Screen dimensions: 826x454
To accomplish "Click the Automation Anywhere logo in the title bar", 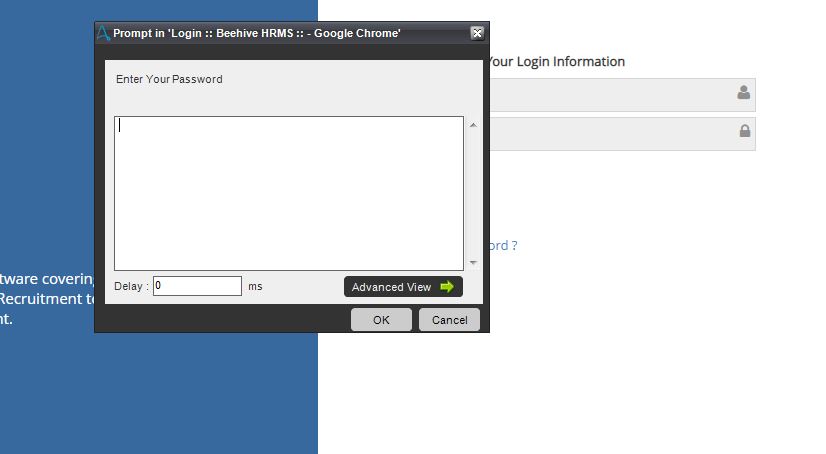I will (103, 33).
